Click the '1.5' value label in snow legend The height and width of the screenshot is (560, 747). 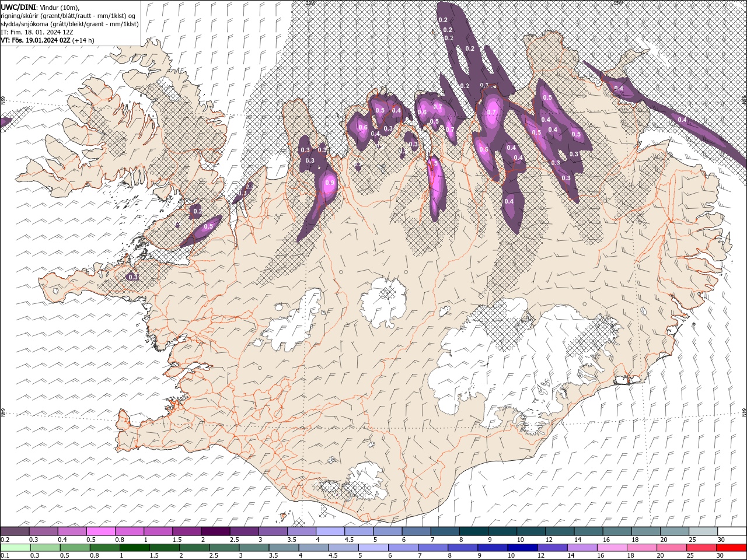click(x=177, y=540)
